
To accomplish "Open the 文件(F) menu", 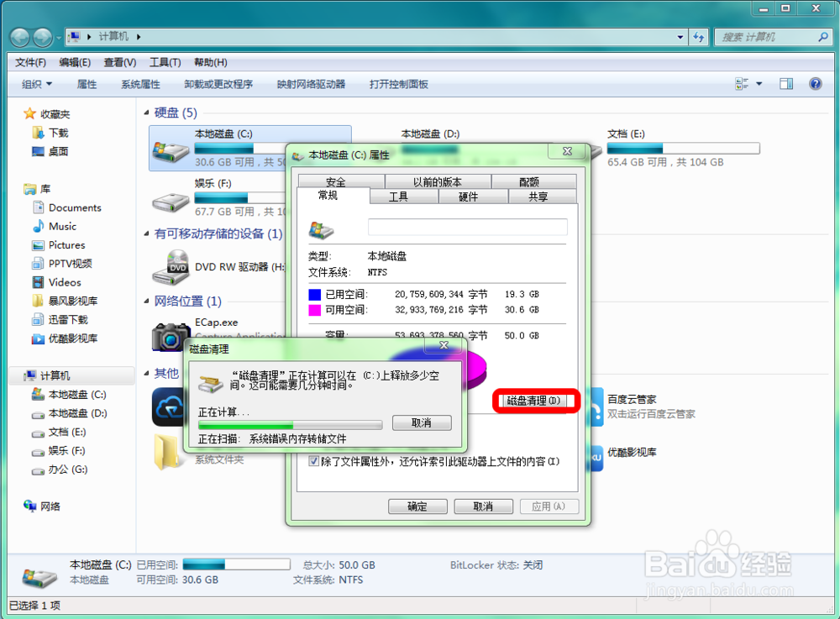I will (x=30, y=63).
